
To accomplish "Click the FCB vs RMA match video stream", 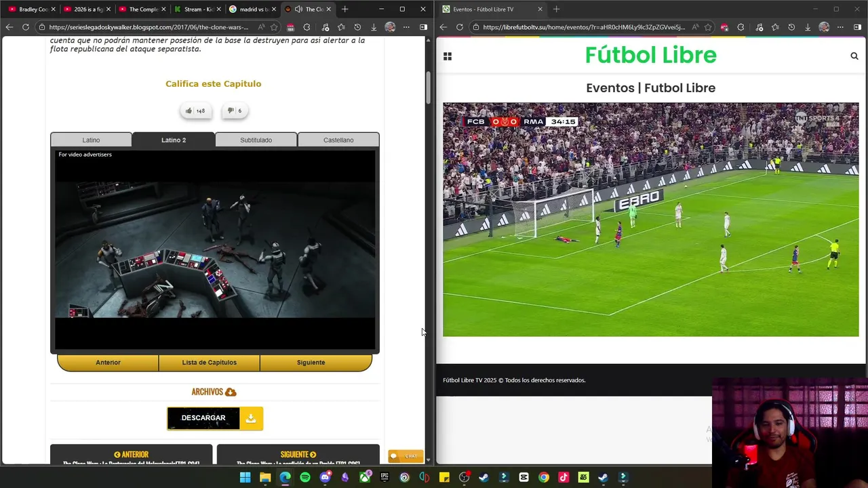I will [x=651, y=220].
